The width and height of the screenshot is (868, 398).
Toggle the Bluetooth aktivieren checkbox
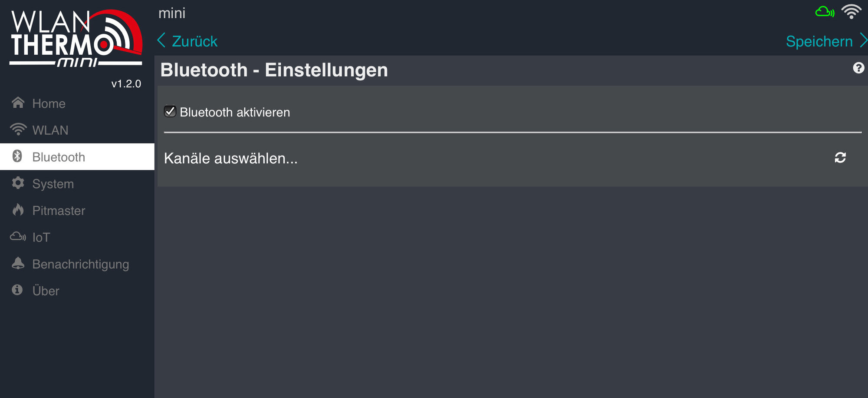pyautogui.click(x=170, y=111)
